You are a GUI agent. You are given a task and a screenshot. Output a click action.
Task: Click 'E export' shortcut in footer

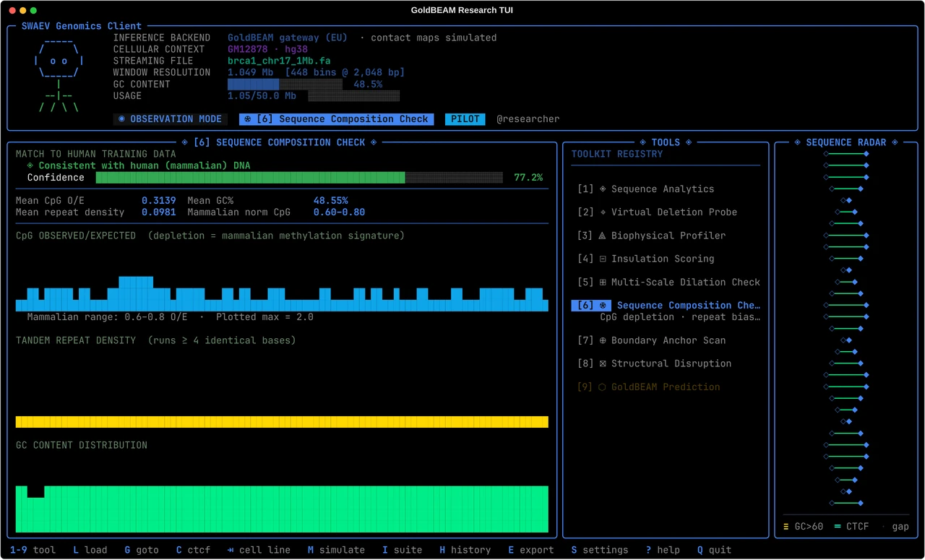(531, 550)
